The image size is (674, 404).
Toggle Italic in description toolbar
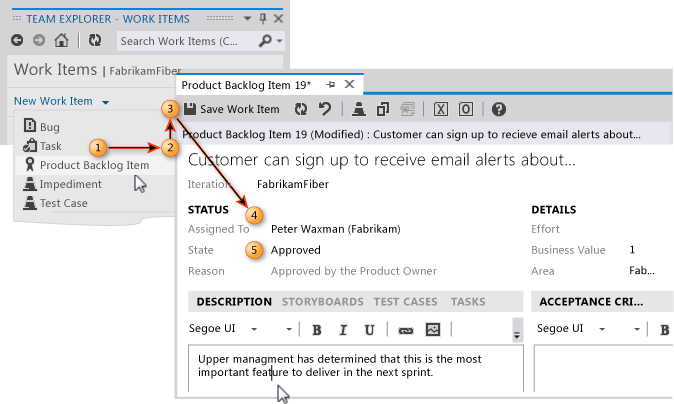pyautogui.click(x=343, y=330)
